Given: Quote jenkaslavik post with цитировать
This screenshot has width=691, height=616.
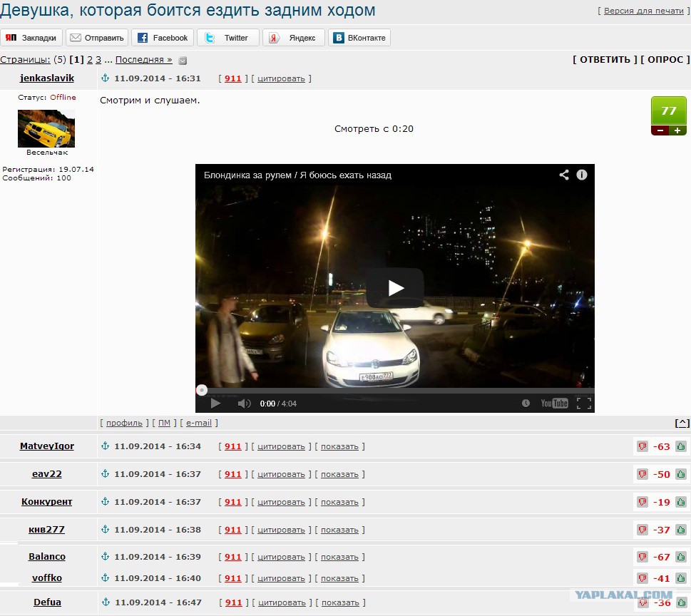Looking at the screenshot, I should 281,78.
